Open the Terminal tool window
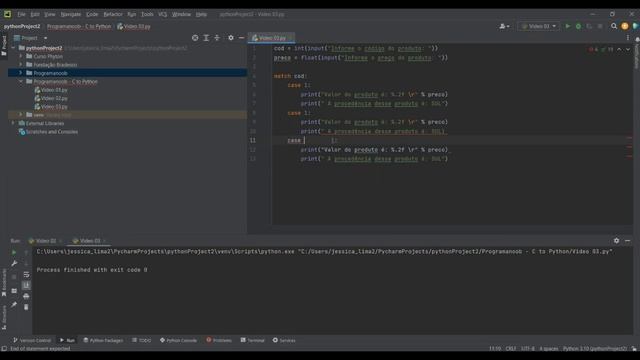 coord(253,340)
